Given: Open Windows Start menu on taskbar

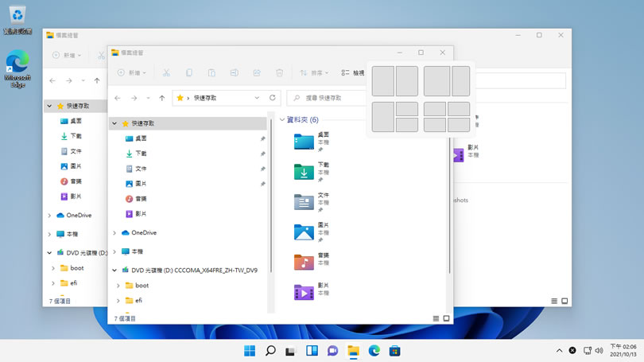Looking at the screenshot, I should [250, 351].
